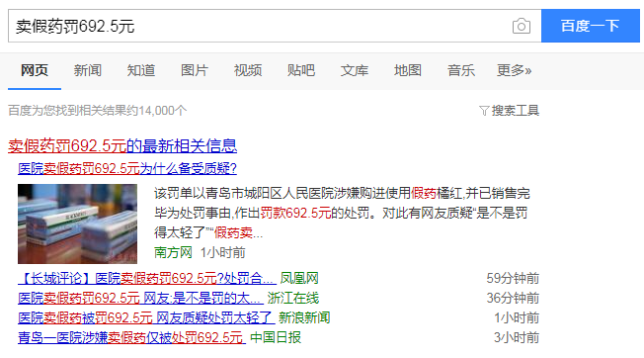Open 搜索工具 filter options
The image size is (644, 358).
point(516,111)
